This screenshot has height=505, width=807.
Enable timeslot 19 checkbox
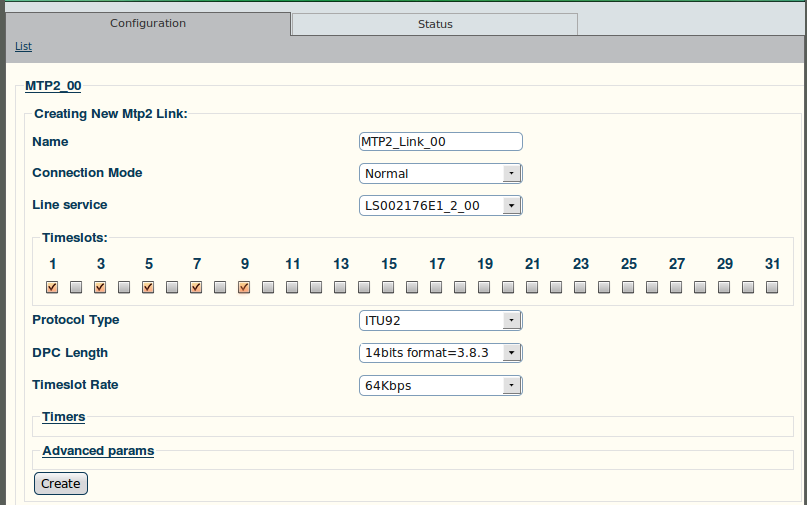pos(484,287)
